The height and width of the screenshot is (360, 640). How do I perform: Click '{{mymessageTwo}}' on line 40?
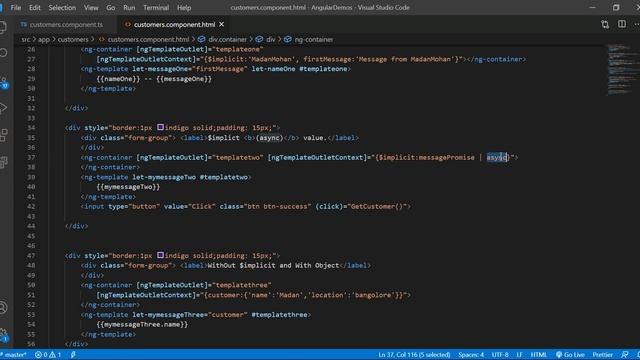(x=128, y=187)
